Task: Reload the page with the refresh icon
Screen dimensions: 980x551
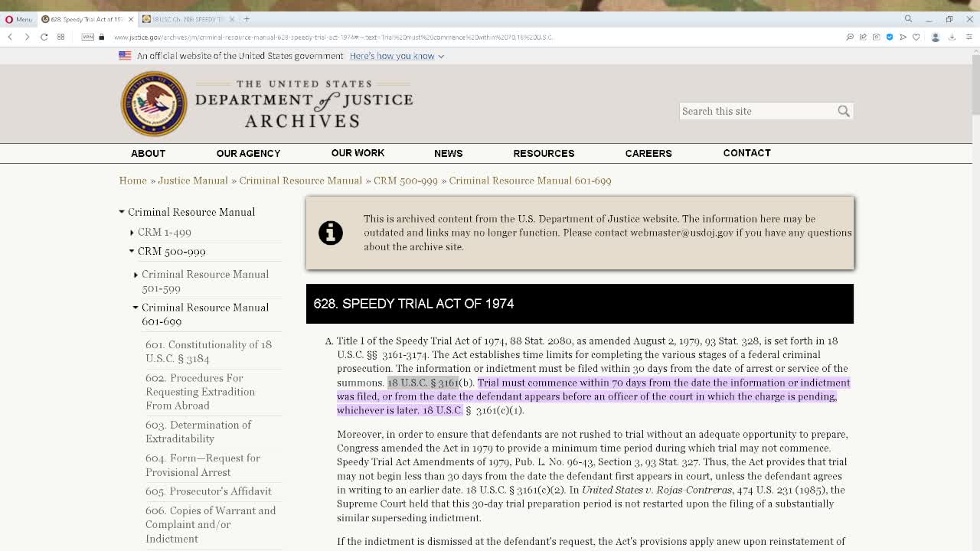Action: click(44, 37)
